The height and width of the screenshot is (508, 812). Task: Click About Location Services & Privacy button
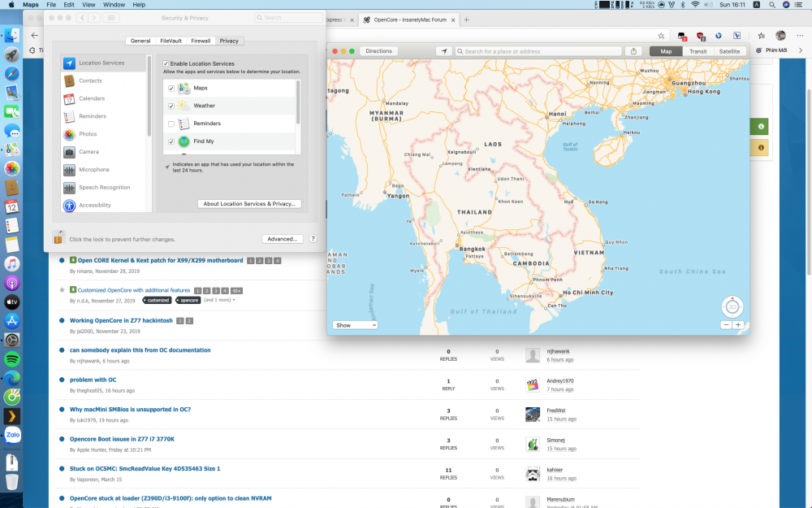(x=249, y=204)
